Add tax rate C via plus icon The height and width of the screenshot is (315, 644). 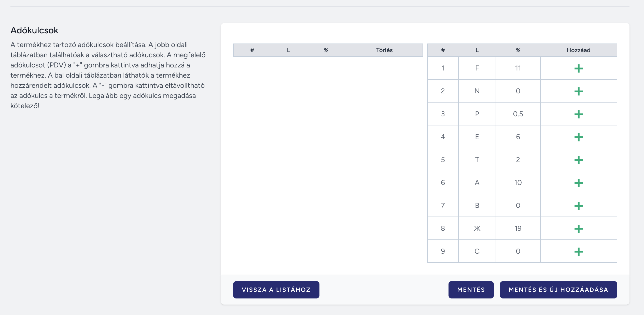tap(578, 252)
